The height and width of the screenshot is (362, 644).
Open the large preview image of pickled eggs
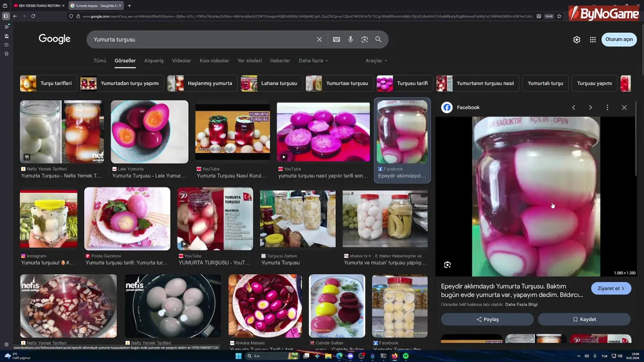[x=536, y=197]
